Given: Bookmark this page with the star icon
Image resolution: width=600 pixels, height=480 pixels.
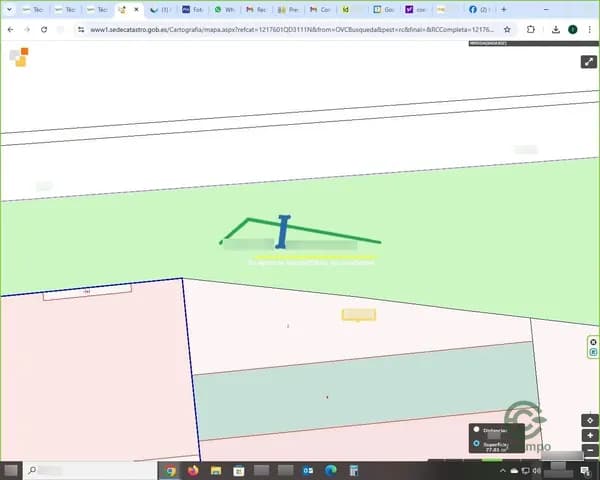Looking at the screenshot, I should pos(507,29).
